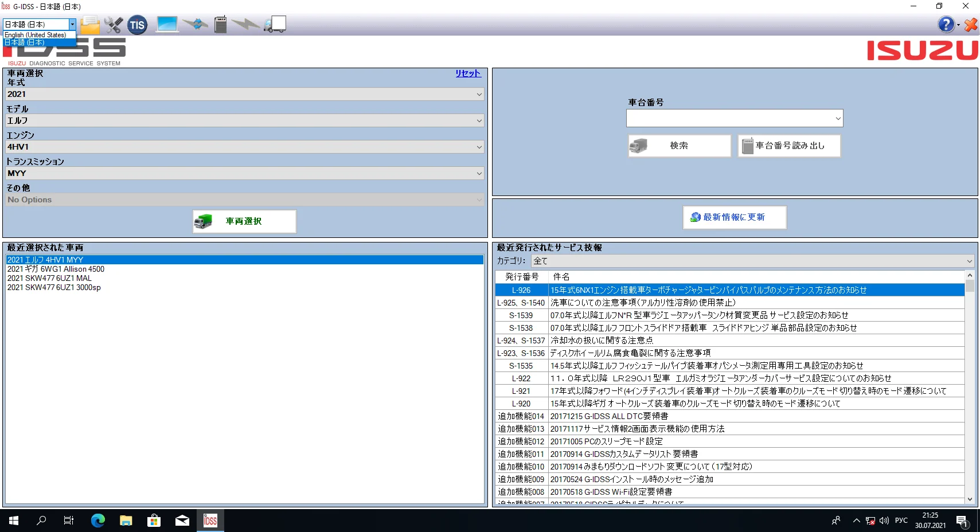Screen dimensions: 980x532
Task: Launch Microsoft Edge from the taskbar
Action: tap(98, 521)
